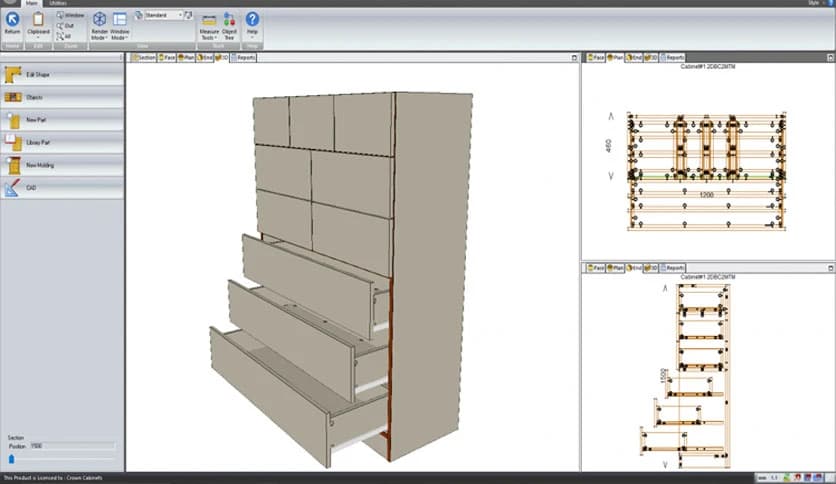This screenshot has height=484, width=836.
Task: Click the New Part icon
Action: (x=14, y=120)
